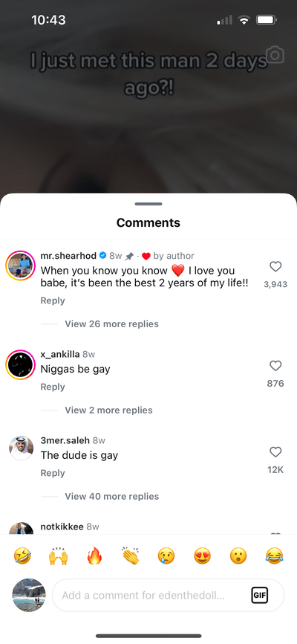Viewport: 297px width, 644px height.
Task: Expand View 26 more replies
Action: coord(111,324)
